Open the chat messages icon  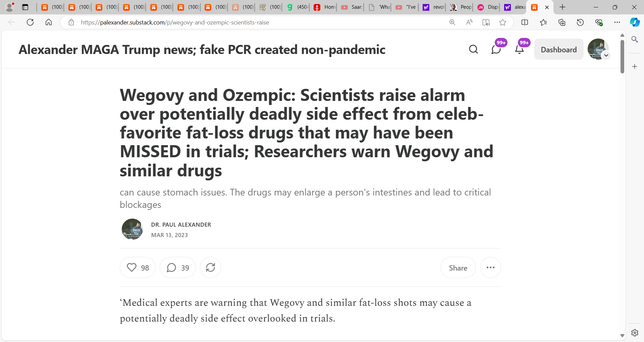496,49
